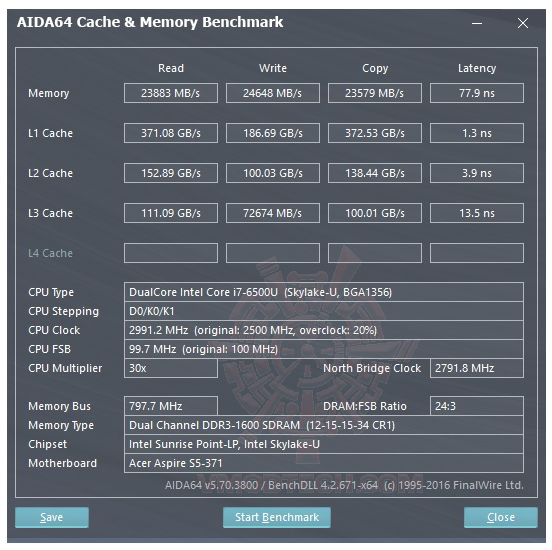The width and height of the screenshot is (552, 550).
Task: Click CPU Clock value 2991.2 MHz
Action: (x=324, y=330)
